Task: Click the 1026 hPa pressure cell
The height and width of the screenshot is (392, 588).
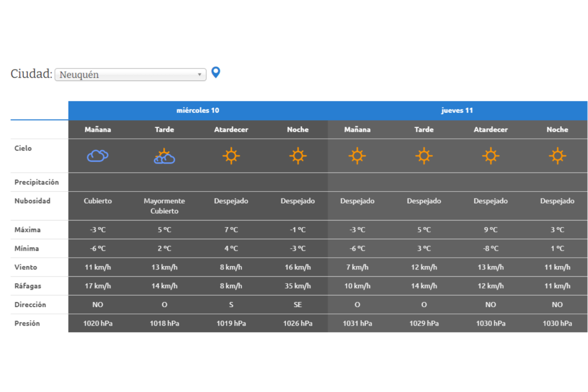Action: pyautogui.click(x=298, y=323)
